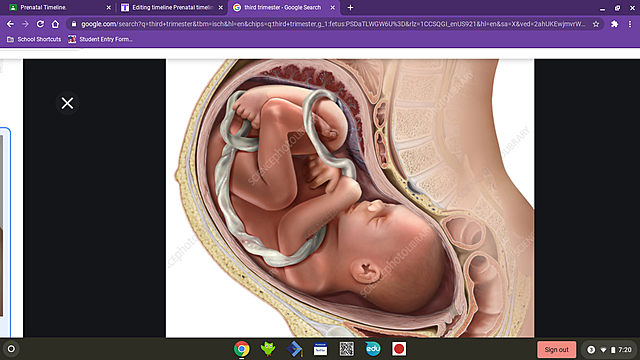Select the third trimester Google Search tab

pos(284,7)
